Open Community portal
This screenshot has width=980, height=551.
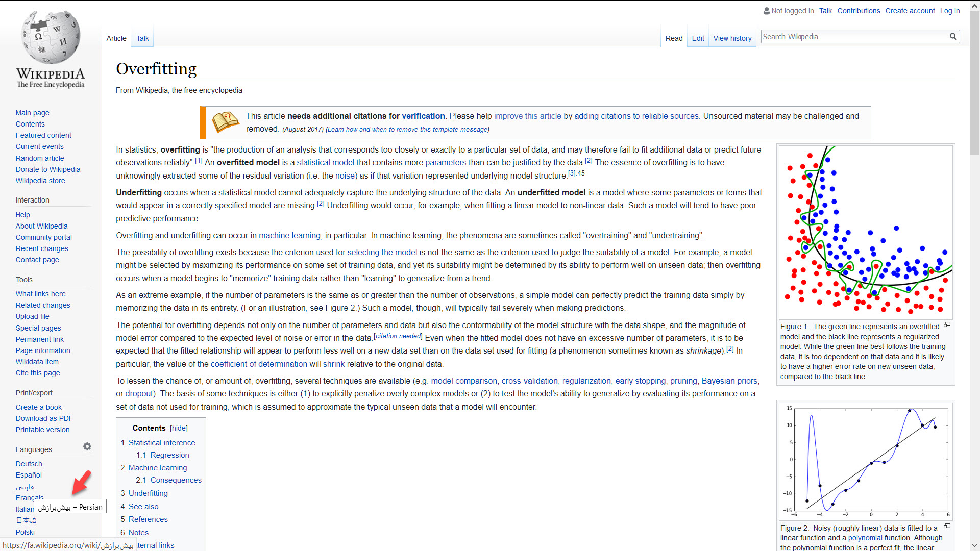click(43, 237)
